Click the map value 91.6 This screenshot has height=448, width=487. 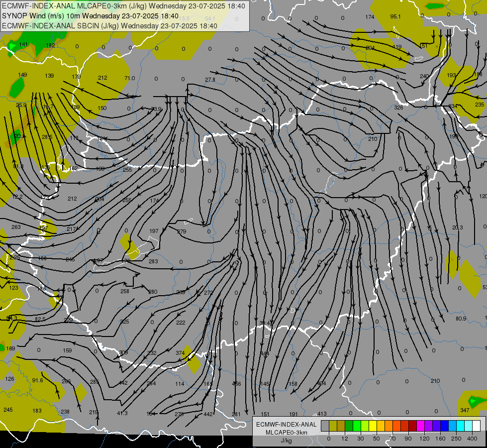tap(37, 380)
